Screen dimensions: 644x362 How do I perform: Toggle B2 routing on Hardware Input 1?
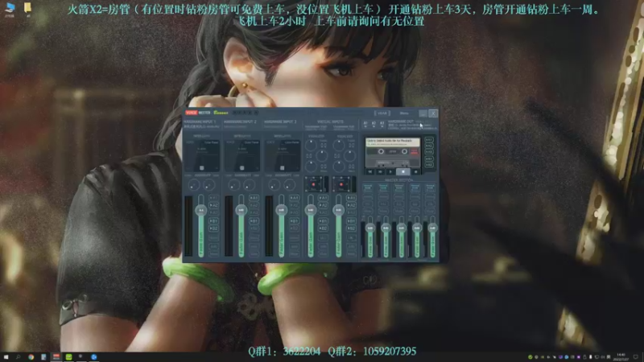tap(214, 228)
